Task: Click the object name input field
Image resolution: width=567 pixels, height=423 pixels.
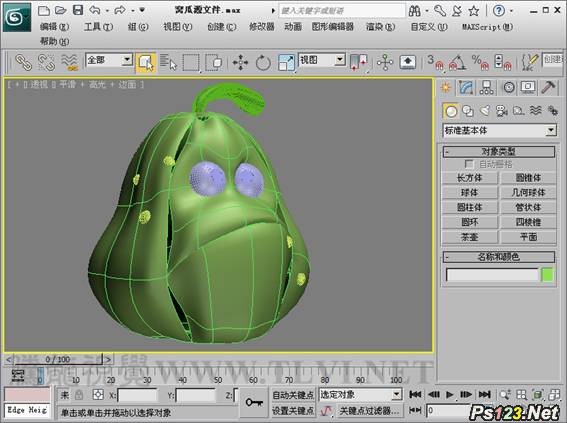Action: [492, 275]
